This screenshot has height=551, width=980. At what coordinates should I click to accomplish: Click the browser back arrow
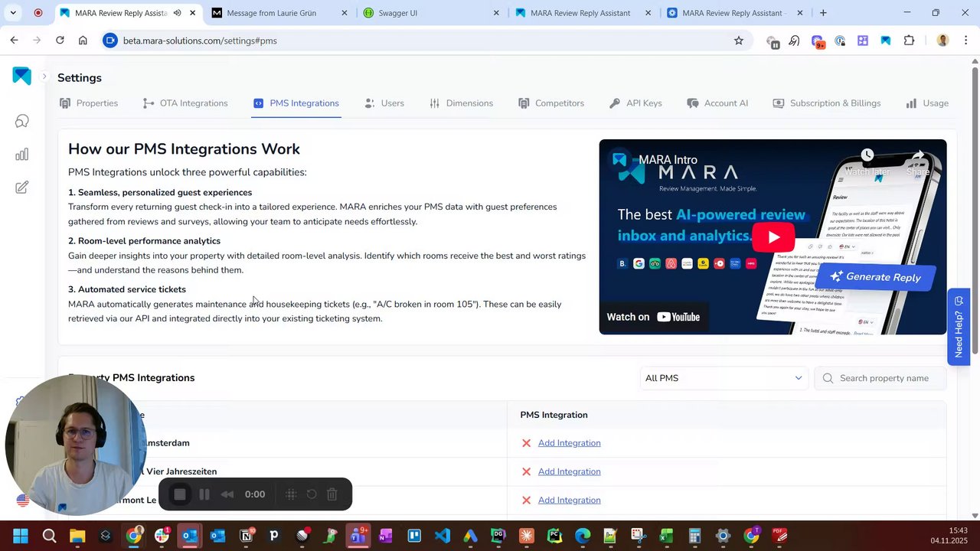tap(14, 41)
